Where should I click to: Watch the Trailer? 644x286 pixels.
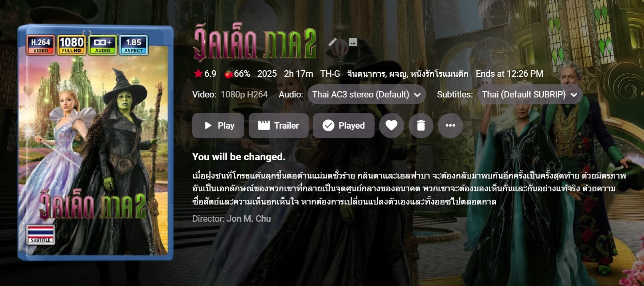[x=279, y=125]
